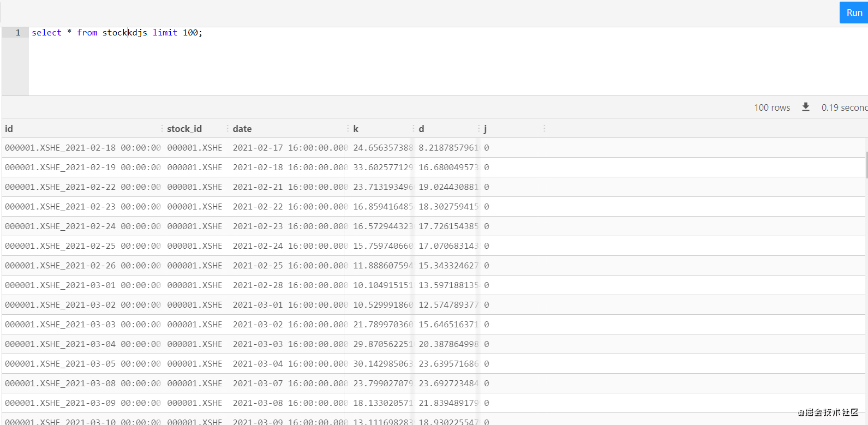The width and height of the screenshot is (868, 425).
Task: Click the results vertical scrollbar thumb
Action: (866, 165)
